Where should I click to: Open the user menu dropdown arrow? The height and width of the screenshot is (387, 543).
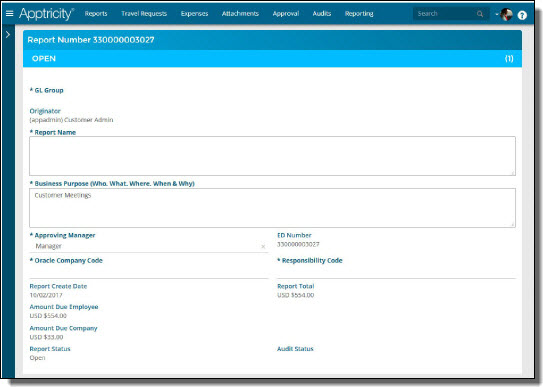(497, 14)
